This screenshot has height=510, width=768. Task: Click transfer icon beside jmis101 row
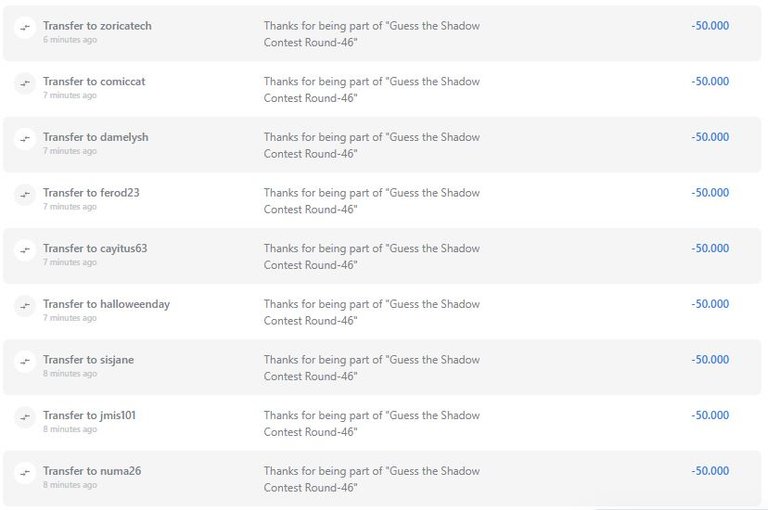[x=25, y=417]
